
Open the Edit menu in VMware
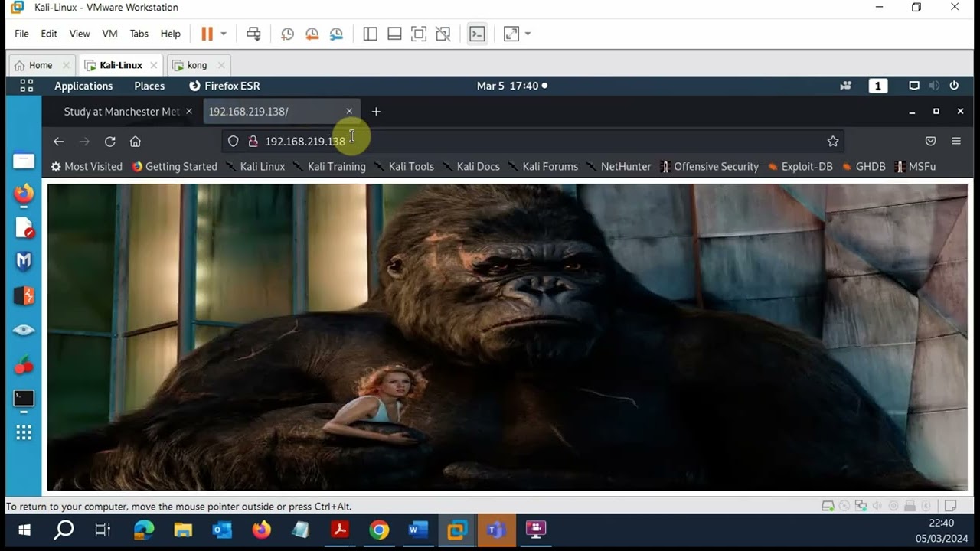pyautogui.click(x=49, y=34)
